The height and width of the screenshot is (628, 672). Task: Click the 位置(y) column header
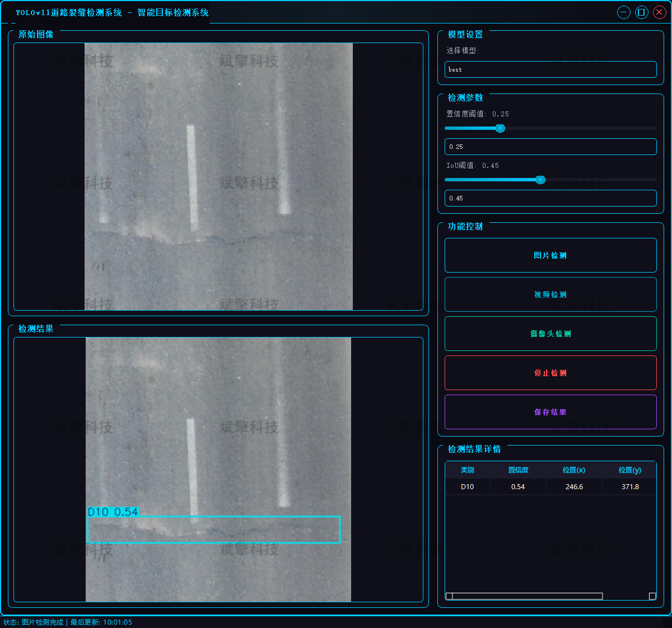coord(629,470)
